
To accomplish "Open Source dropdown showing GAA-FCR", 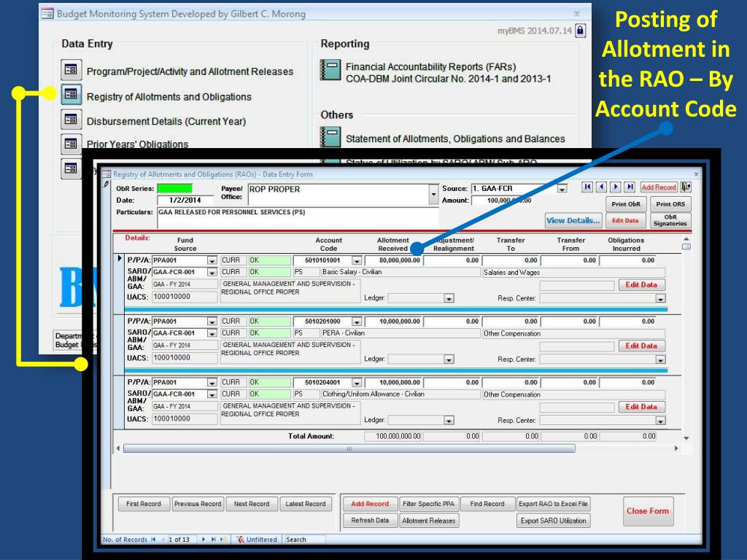I will pos(562,189).
